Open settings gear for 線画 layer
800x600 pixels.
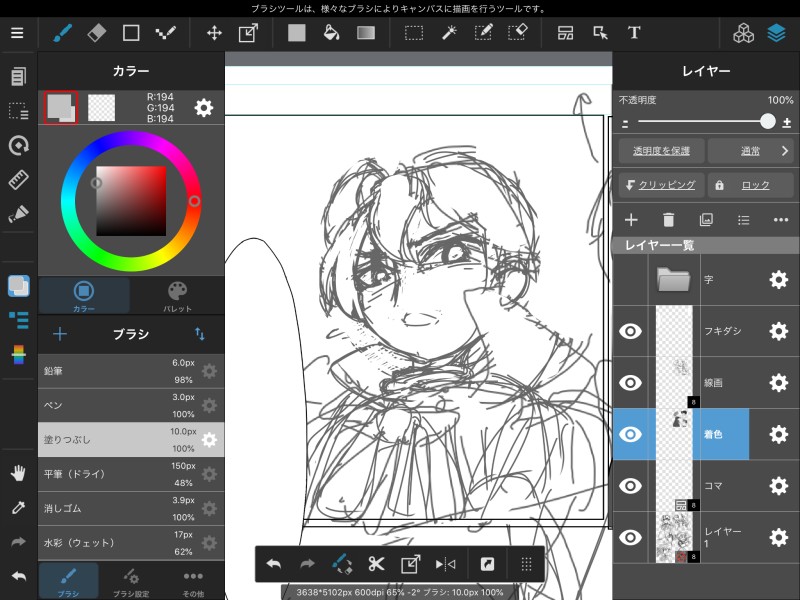[779, 383]
